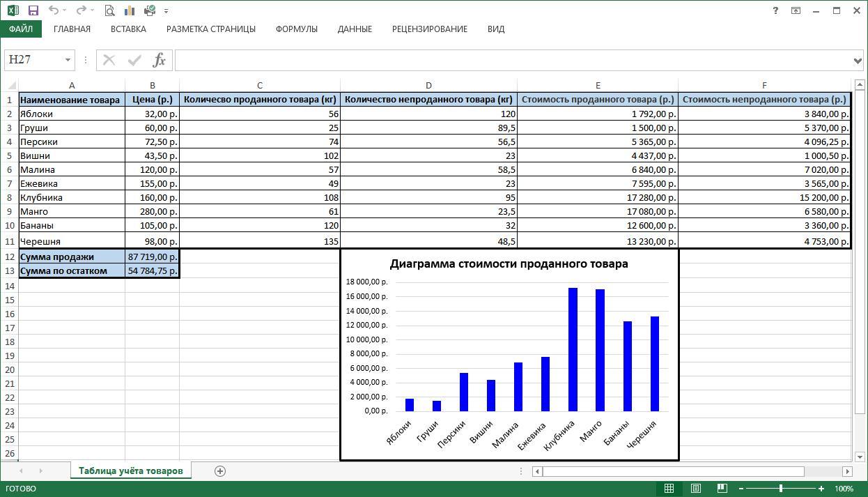This screenshot has width=868, height=497.
Task: Switch to Page Layout view
Action: point(695,489)
